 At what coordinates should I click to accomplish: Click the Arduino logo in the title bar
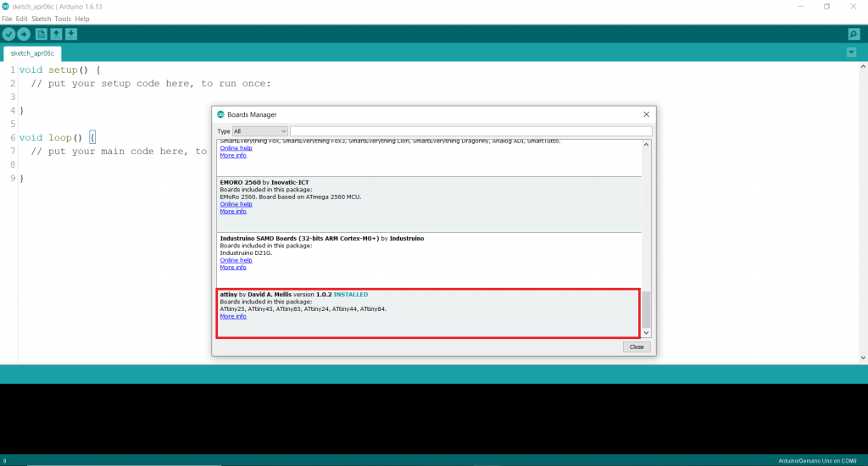click(x=6, y=7)
